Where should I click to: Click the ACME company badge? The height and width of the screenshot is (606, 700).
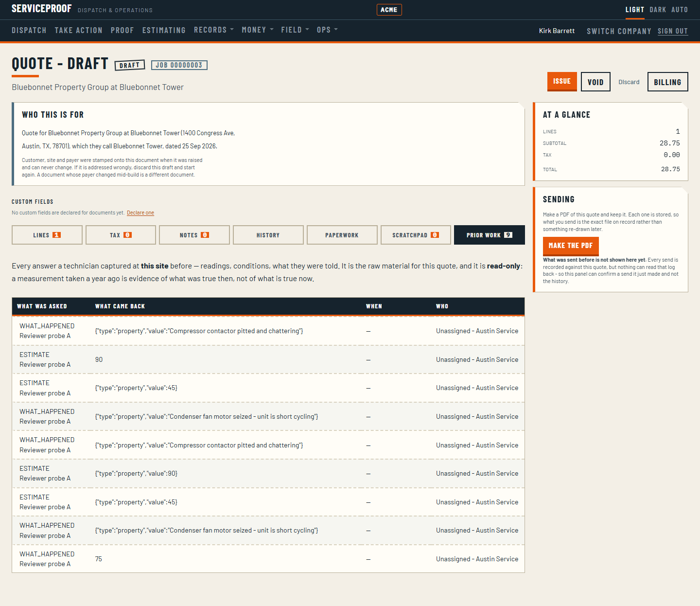(x=389, y=10)
